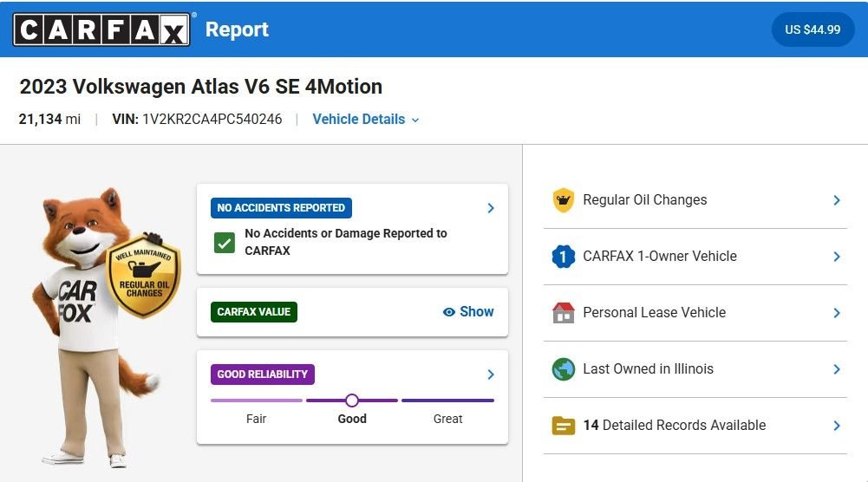Click the Personal Lease house icon
868x482 pixels.
click(564, 313)
